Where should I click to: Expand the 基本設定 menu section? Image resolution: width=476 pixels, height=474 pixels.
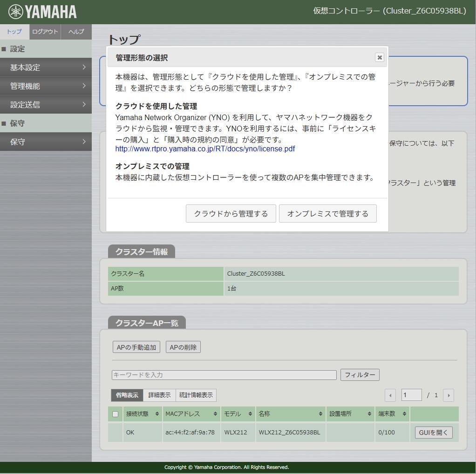point(45,68)
